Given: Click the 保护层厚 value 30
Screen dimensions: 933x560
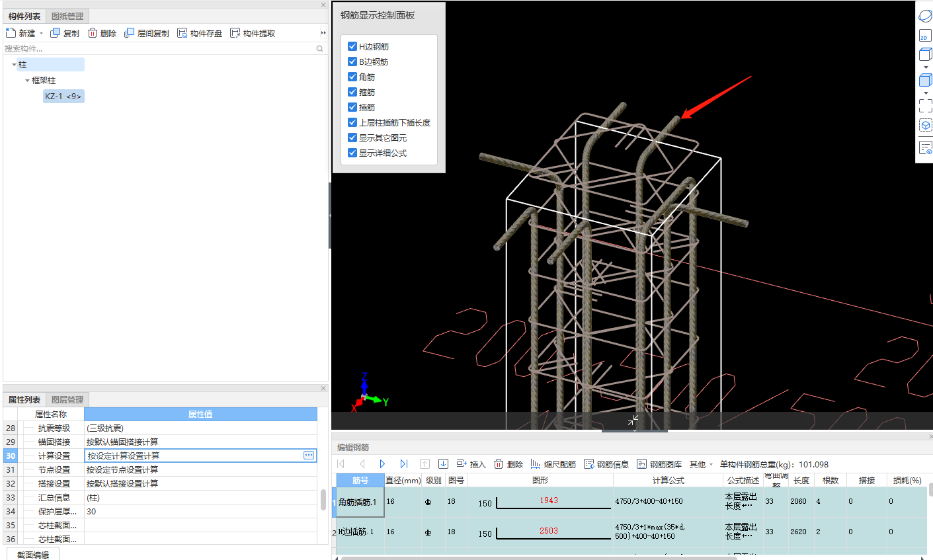Looking at the screenshot, I should 200,511.
